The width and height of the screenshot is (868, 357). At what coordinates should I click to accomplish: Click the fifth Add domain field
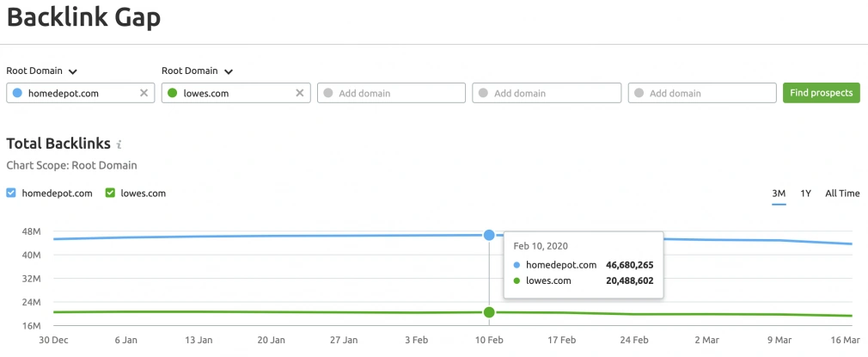(x=702, y=93)
